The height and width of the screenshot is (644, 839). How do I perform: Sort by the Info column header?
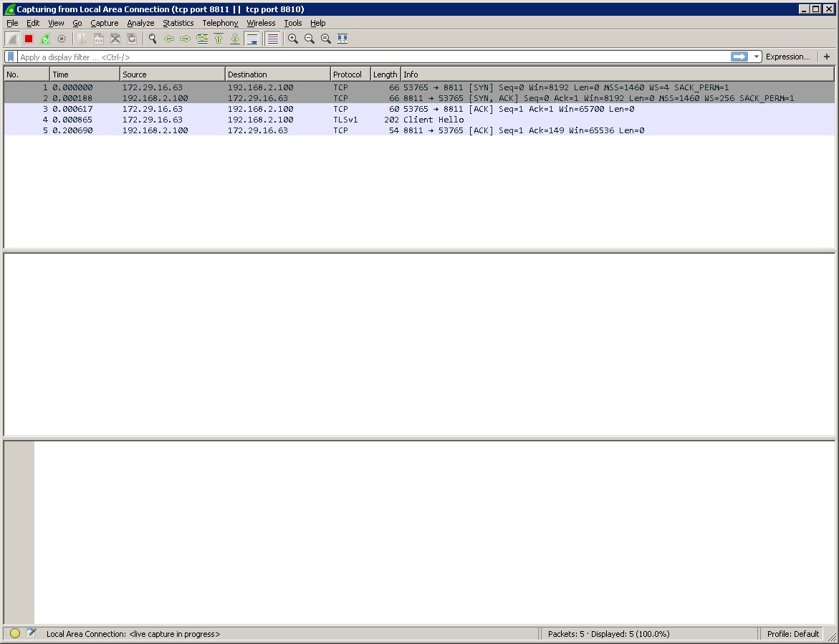(618, 75)
